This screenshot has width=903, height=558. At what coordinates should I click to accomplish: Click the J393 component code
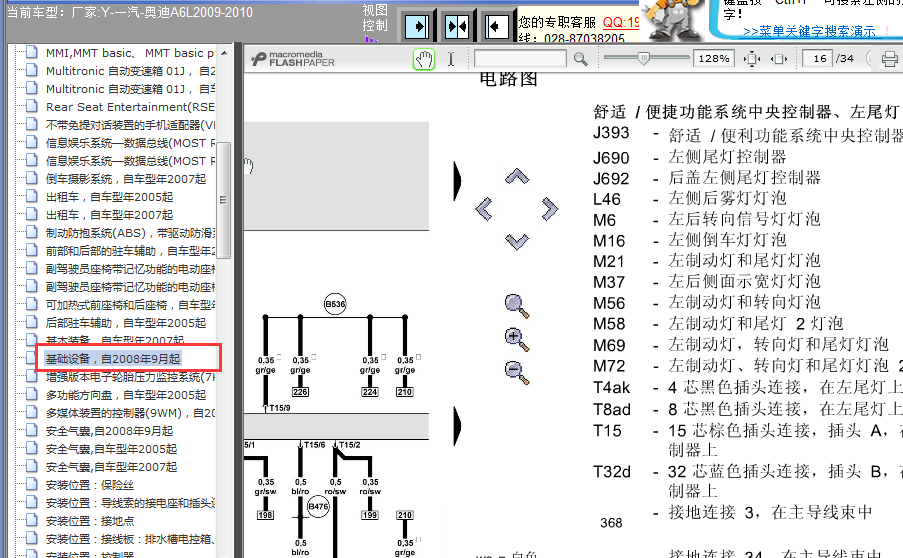coord(611,133)
